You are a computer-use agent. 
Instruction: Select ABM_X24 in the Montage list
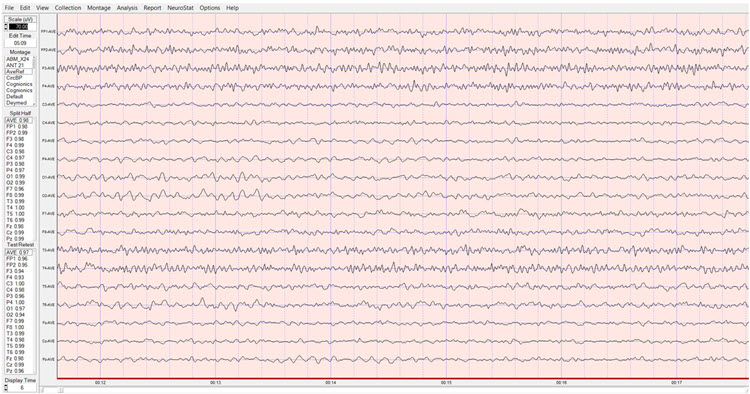(x=18, y=59)
